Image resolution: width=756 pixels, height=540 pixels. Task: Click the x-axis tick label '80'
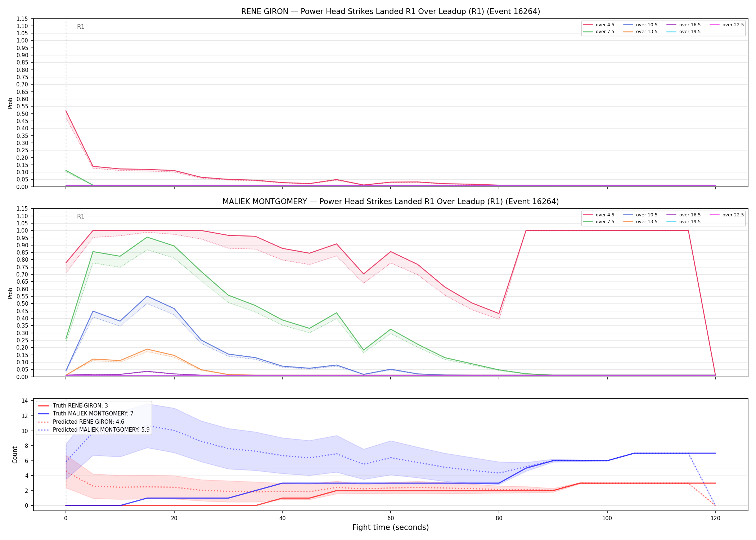499,518
